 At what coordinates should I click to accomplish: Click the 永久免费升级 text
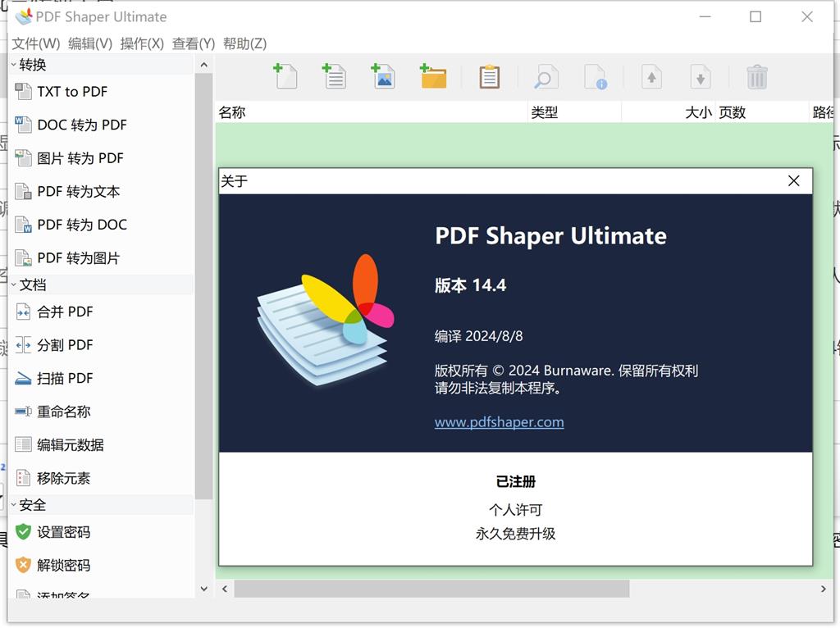tap(515, 533)
